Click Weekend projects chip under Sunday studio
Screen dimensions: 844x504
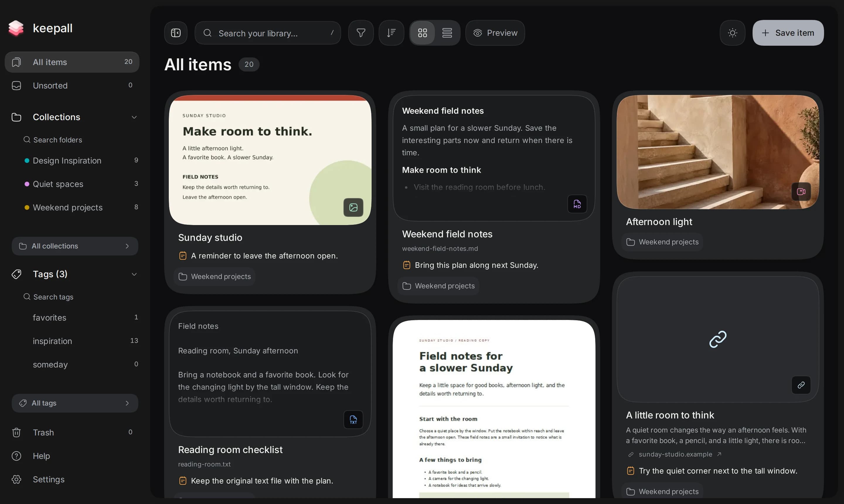pos(215,277)
